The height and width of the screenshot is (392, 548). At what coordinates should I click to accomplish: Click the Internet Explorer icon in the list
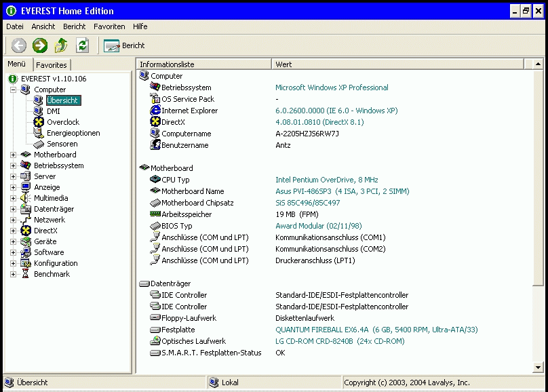[x=155, y=111]
